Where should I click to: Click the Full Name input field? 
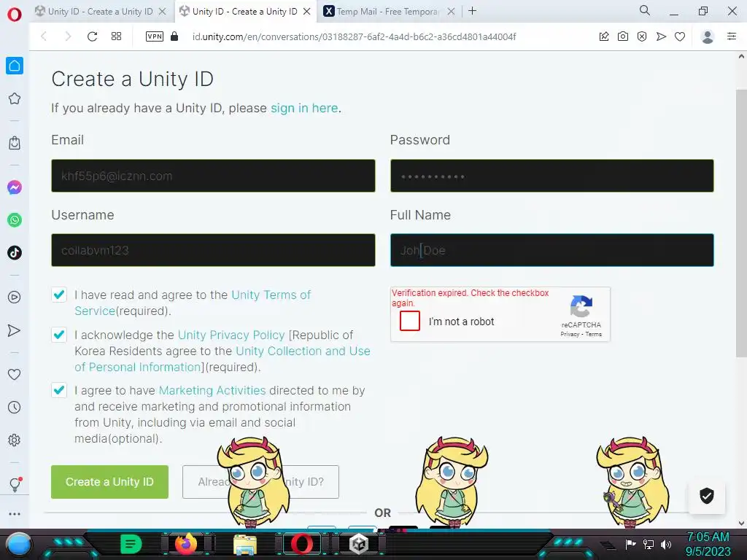pyautogui.click(x=551, y=250)
